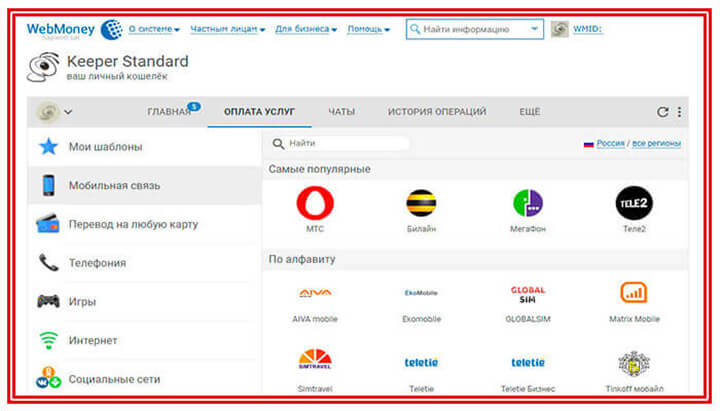Click the notification badge on ГЛАВНАЯ
Viewport: 720px width, 411px height.
click(x=194, y=107)
